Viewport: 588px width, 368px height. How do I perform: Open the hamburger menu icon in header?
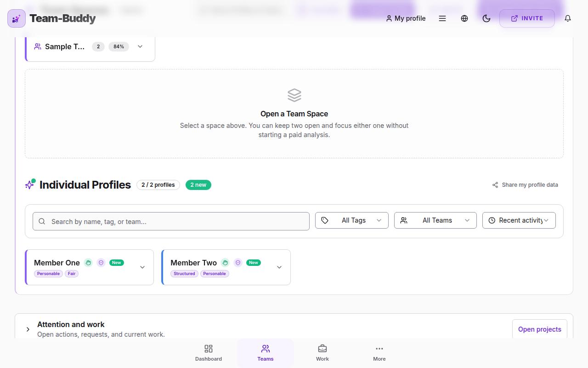(x=442, y=18)
